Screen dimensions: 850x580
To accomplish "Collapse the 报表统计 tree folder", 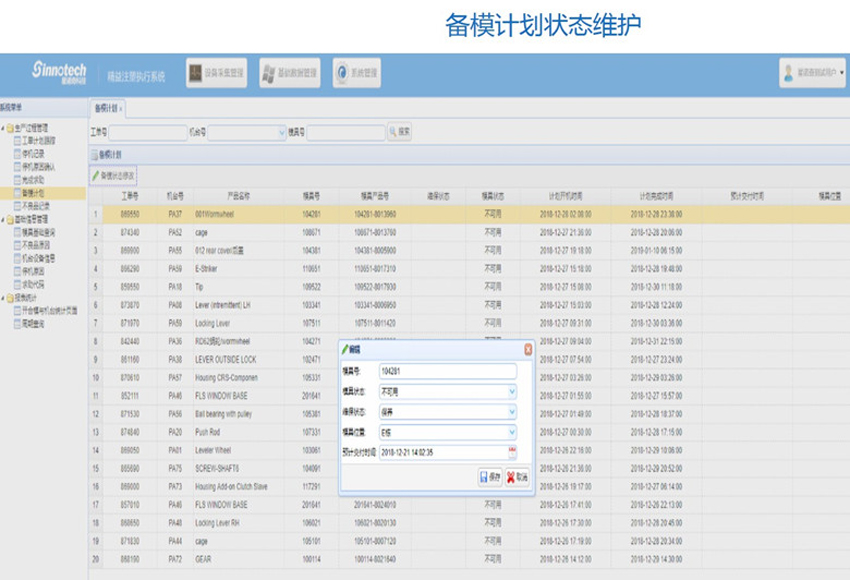I will pyautogui.click(x=3, y=298).
